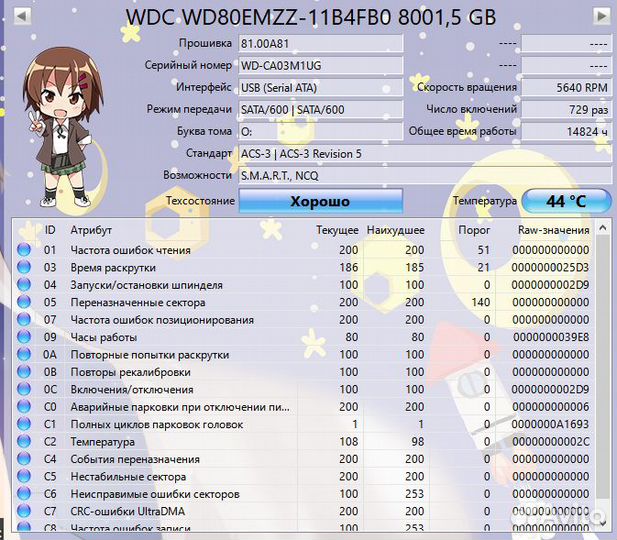Screen dimensions: 617x540
Task: Click the power-on count 729 раз
Action: [566, 109]
